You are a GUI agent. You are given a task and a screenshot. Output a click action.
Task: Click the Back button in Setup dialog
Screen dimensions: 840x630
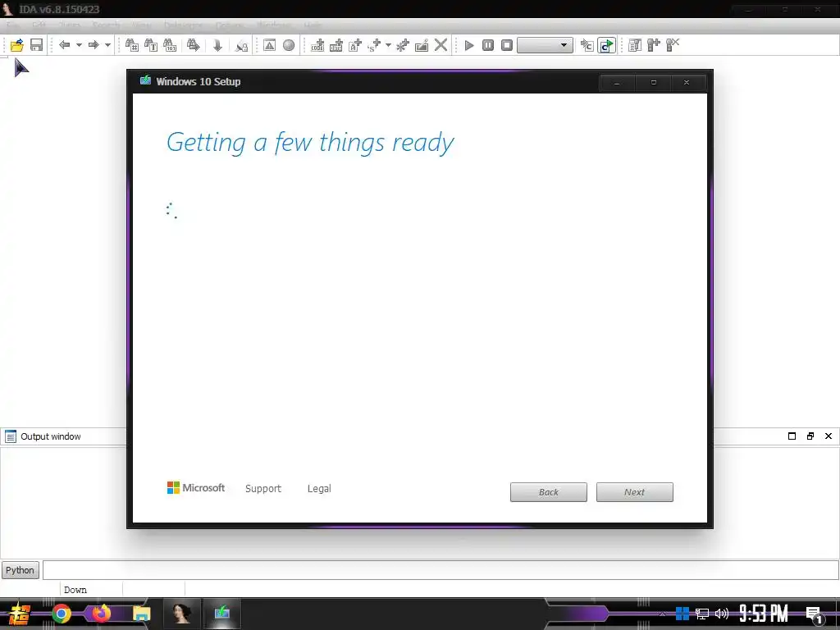549,492
